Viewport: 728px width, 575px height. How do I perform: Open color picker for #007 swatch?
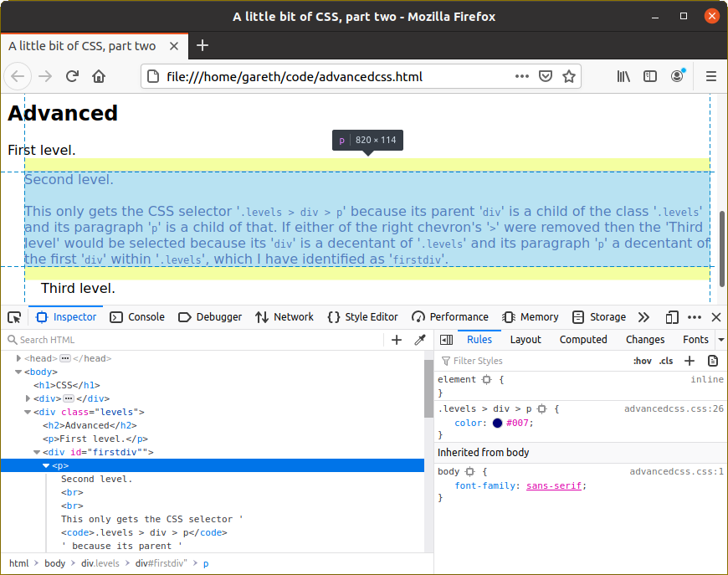pyautogui.click(x=497, y=424)
